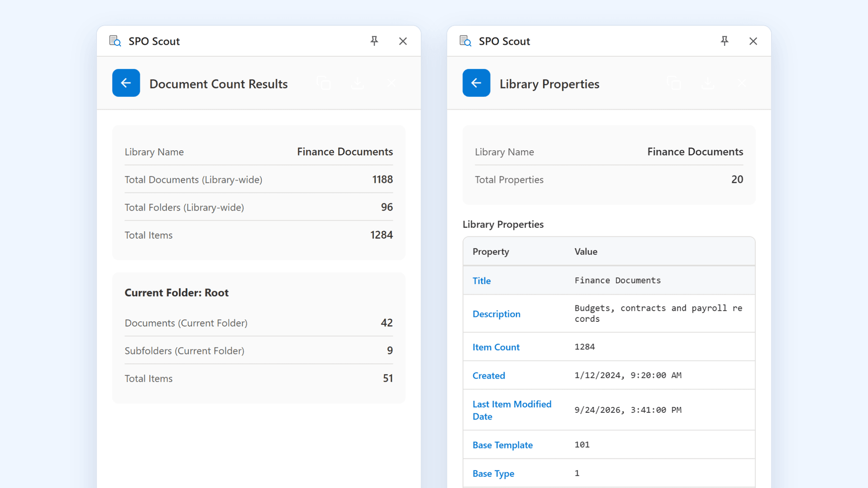Viewport: 868px width, 488px height.
Task: Select 'Budgets, contracts and payroll records' text
Action: (658, 314)
